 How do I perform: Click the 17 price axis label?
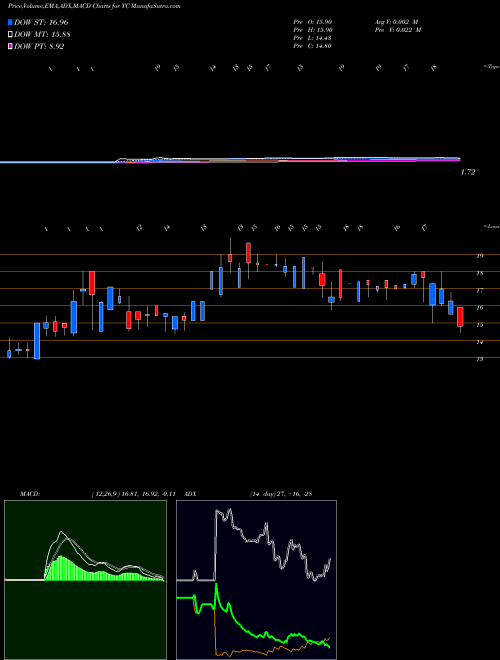pyautogui.click(x=479, y=290)
